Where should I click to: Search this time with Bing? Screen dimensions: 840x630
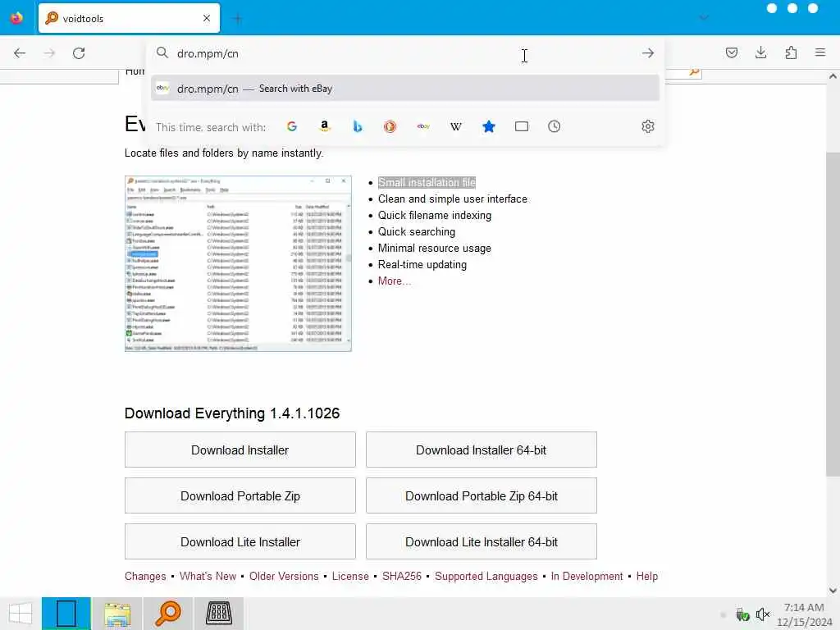[358, 126]
